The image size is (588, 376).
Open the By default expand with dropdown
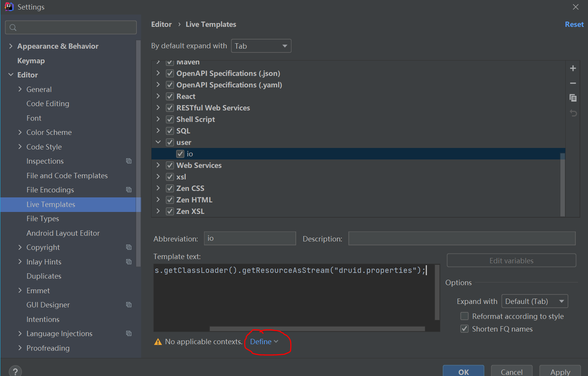(x=261, y=46)
